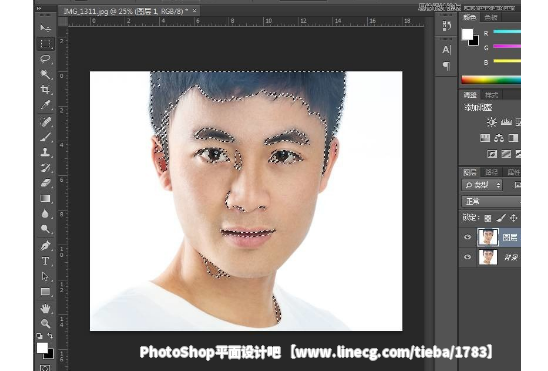
Task: Open the Paragraph panel icon
Action: [x=447, y=65]
